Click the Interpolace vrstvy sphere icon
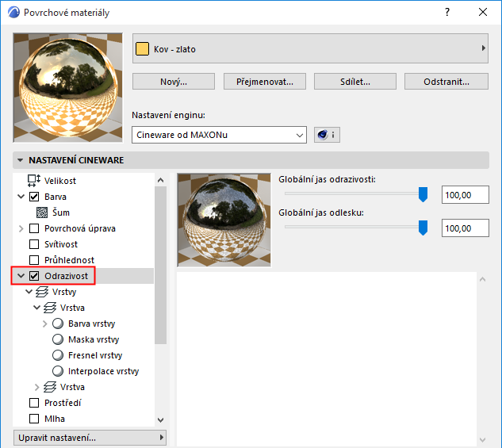 (58, 371)
